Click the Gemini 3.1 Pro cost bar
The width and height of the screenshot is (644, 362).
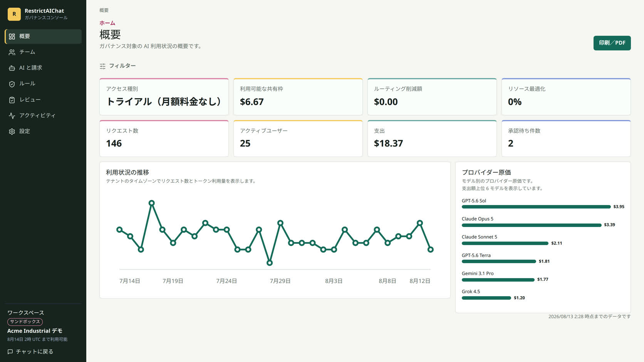click(498, 280)
